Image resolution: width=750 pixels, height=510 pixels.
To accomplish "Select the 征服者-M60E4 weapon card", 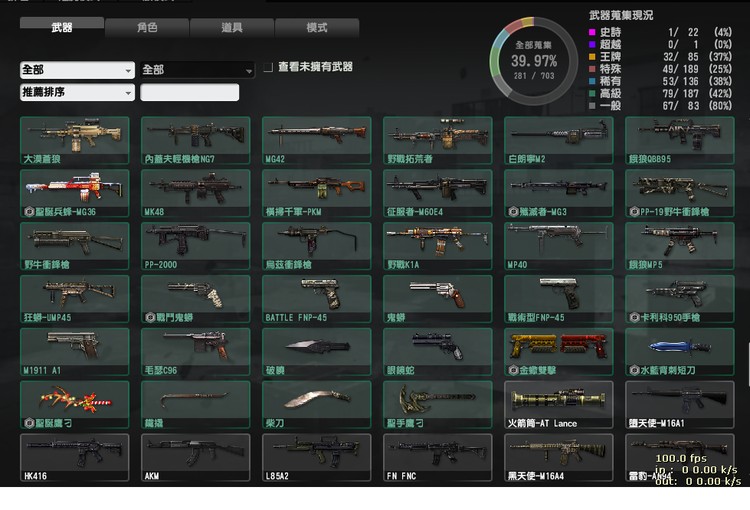I will point(438,193).
